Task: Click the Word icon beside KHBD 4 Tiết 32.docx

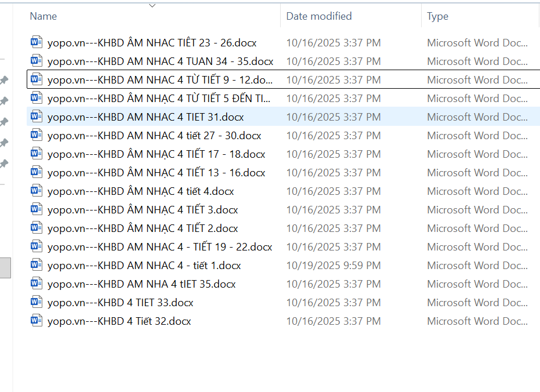Action: pos(37,321)
